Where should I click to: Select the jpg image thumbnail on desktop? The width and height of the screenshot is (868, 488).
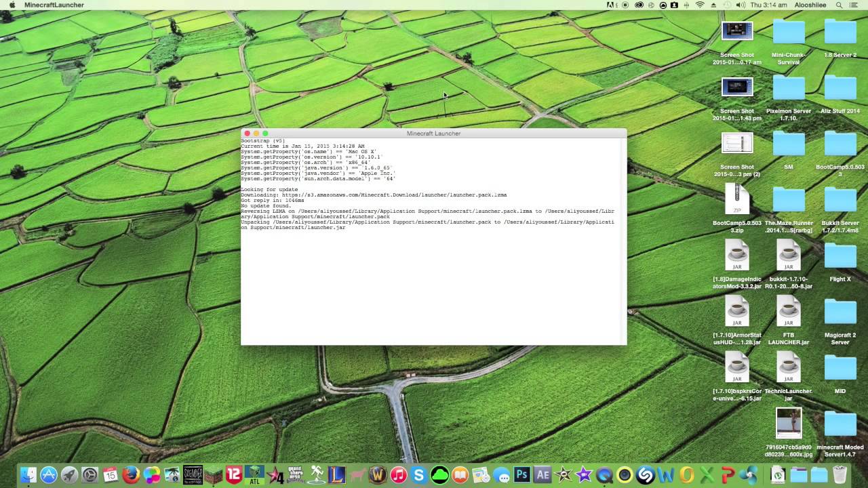pyautogui.click(x=789, y=423)
